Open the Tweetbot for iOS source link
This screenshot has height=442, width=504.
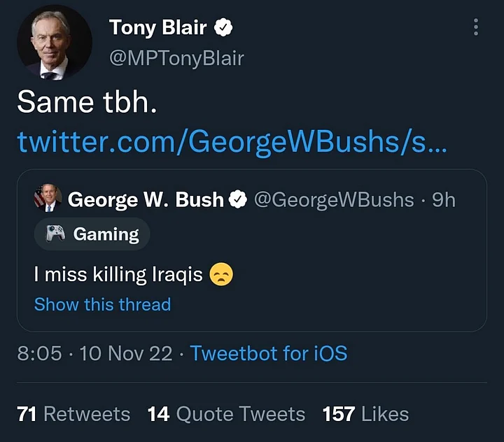tap(268, 353)
